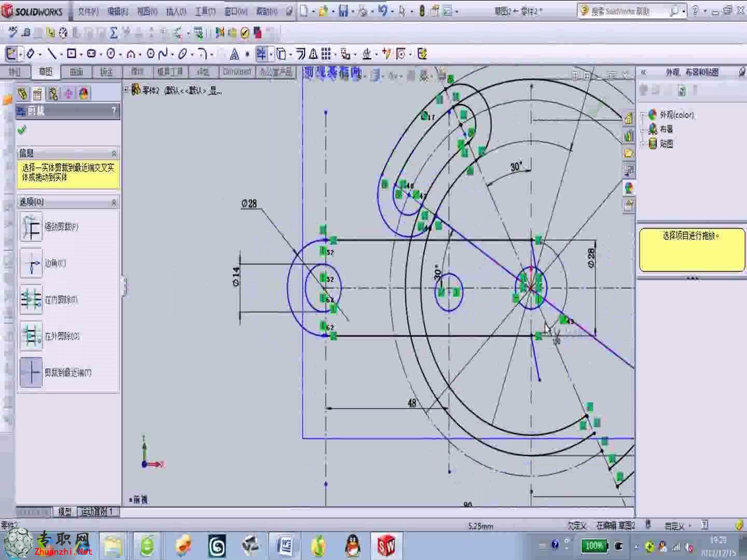The width and height of the screenshot is (747, 560).
Task: Expand the 贴图 tree node
Action: coord(644,144)
